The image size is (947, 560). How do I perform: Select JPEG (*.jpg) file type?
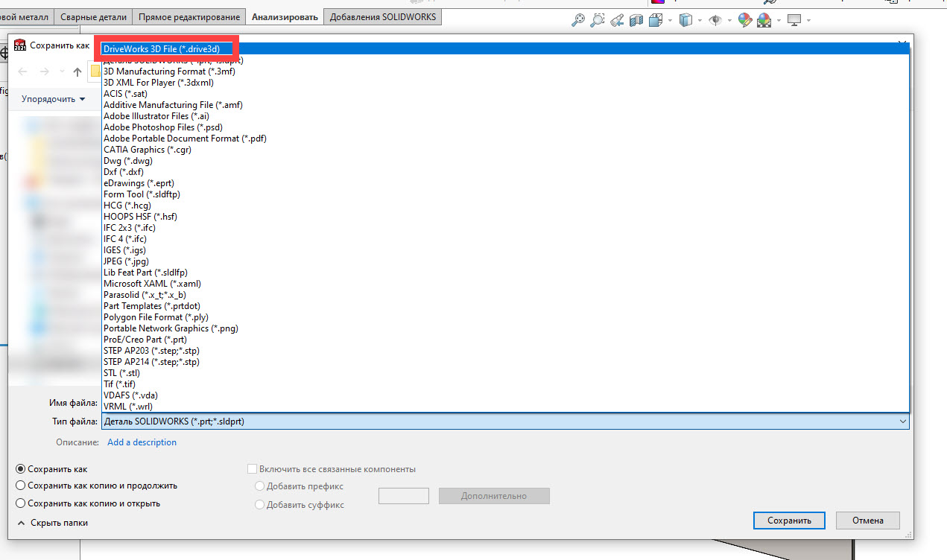coord(505,261)
